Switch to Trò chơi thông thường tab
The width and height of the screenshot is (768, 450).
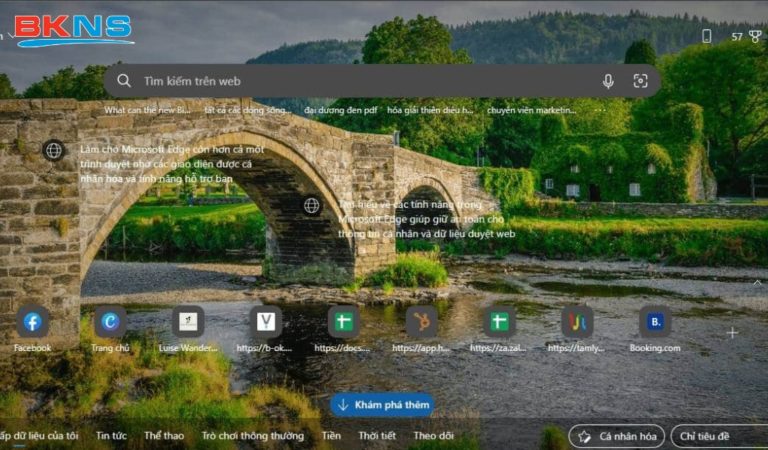tap(253, 435)
